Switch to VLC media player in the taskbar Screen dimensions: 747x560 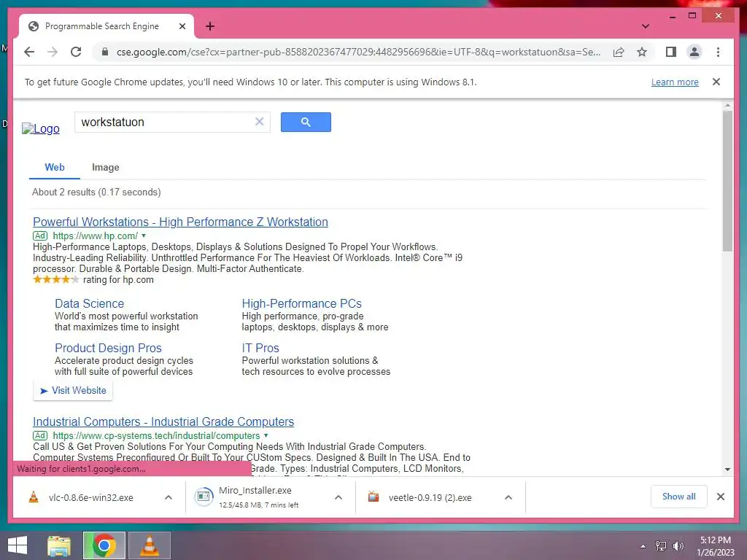point(149,545)
